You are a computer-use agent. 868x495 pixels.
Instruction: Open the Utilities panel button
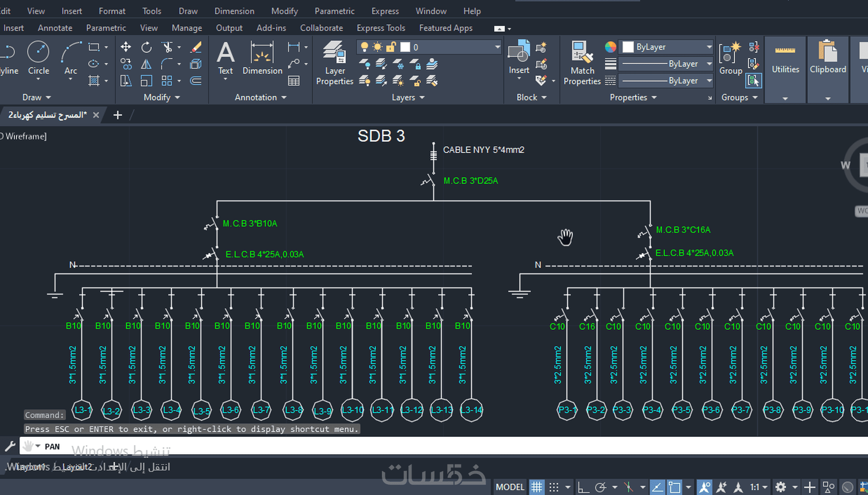pos(785,69)
